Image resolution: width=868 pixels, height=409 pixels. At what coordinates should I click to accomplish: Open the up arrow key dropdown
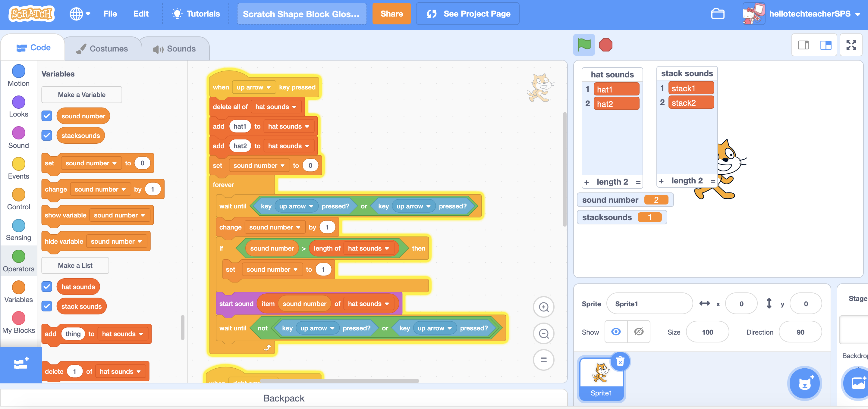(254, 87)
